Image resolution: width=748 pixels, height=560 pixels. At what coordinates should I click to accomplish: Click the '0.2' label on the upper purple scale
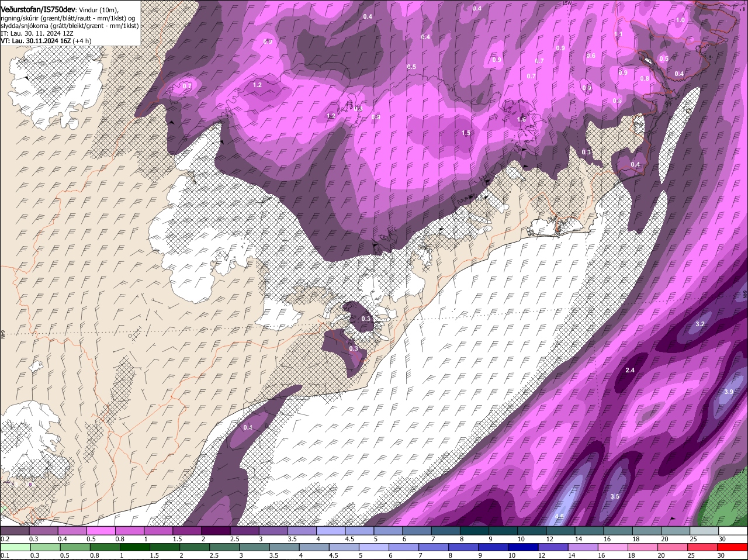coord(5,539)
